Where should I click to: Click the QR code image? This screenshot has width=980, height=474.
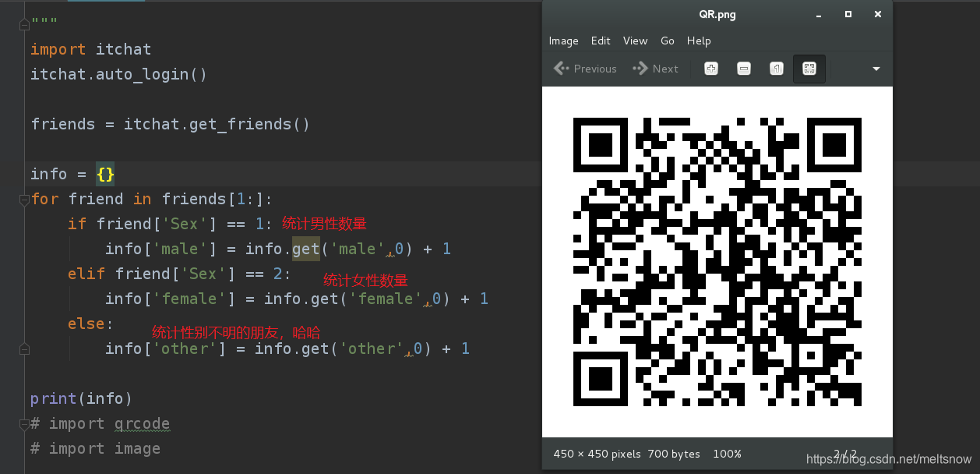point(717,262)
